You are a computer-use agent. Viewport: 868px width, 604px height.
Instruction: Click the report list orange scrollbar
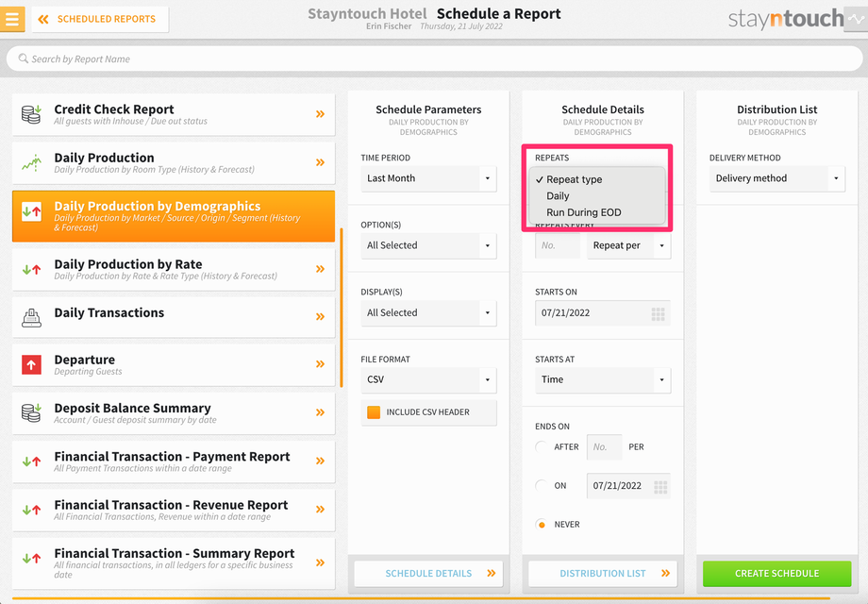point(341,308)
